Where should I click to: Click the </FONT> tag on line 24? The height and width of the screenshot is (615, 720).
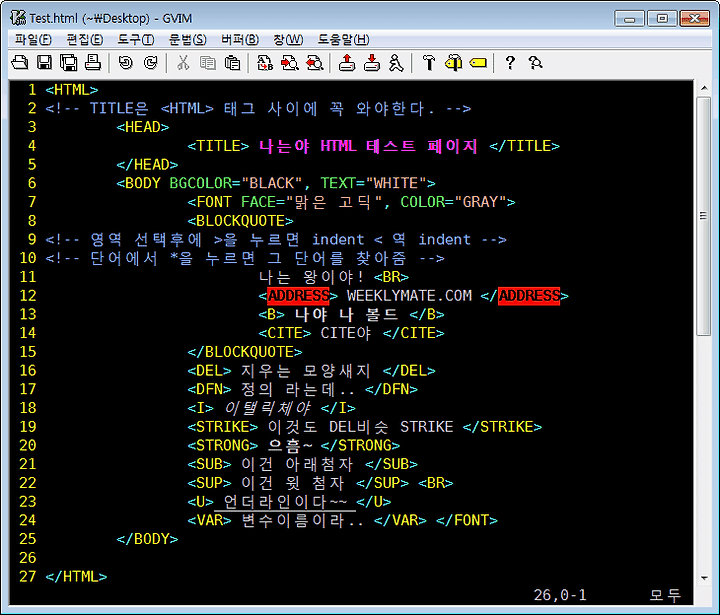467,520
